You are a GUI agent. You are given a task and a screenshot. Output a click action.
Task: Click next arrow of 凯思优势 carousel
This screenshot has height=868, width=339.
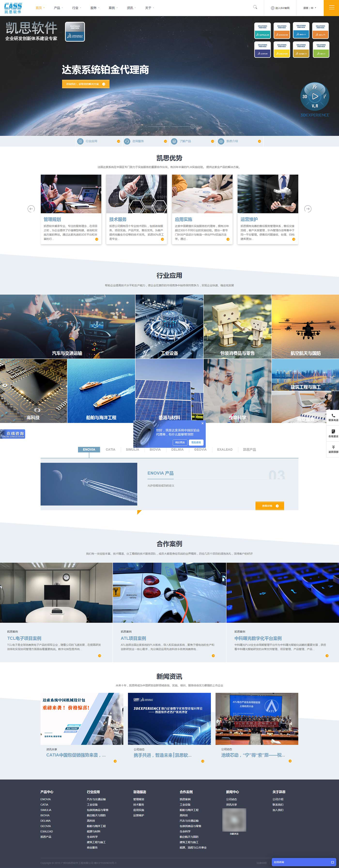click(308, 209)
